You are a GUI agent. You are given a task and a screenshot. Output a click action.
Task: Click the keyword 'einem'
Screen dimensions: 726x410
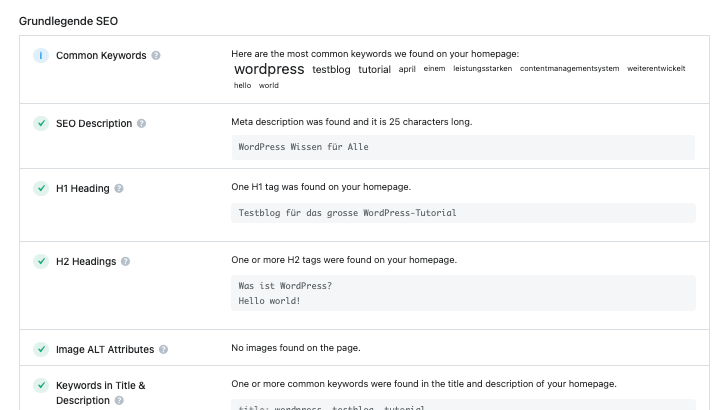tap(434, 68)
